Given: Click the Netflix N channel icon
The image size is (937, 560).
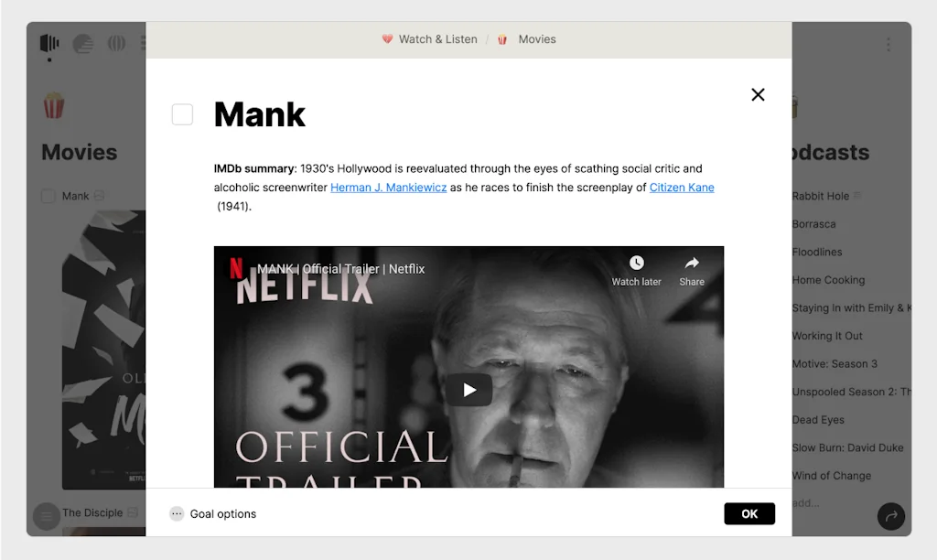Looking at the screenshot, I should click(x=236, y=268).
